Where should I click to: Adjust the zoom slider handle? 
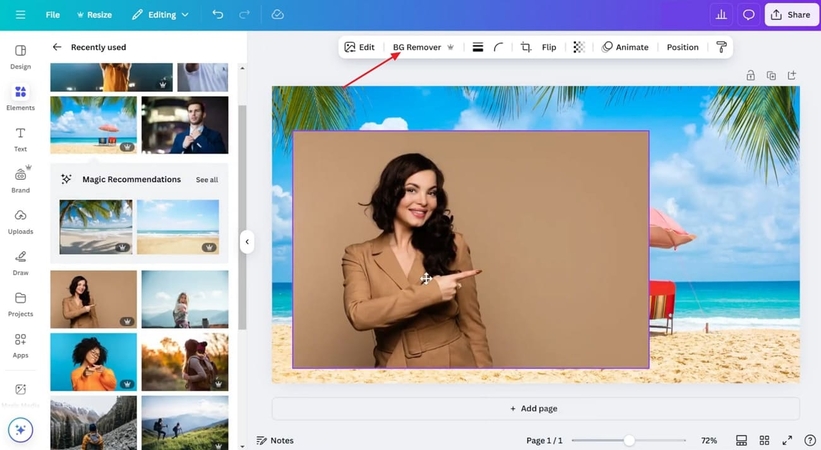point(629,440)
